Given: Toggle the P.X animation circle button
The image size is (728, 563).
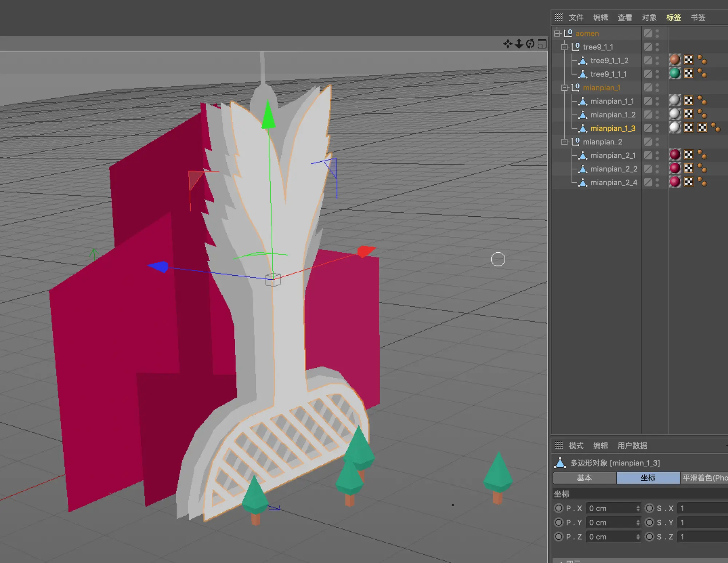Looking at the screenshot, I should pos(558,508).
